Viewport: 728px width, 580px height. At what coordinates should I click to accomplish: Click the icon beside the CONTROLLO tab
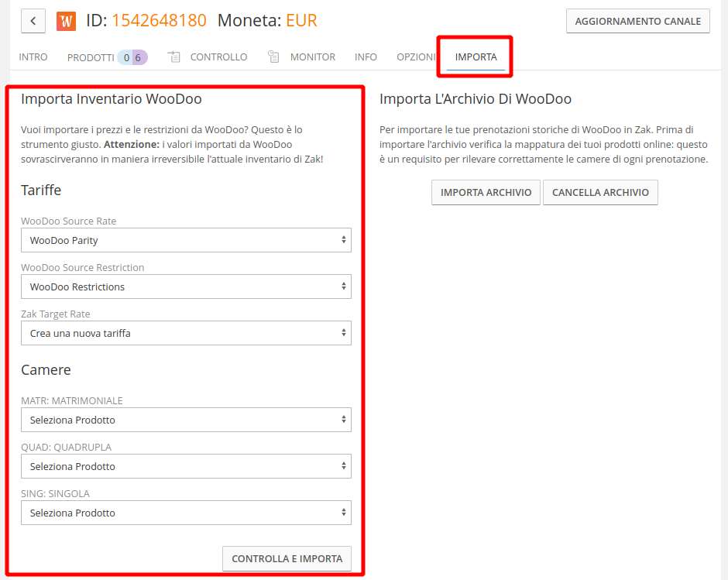click(x=173, y=57)
